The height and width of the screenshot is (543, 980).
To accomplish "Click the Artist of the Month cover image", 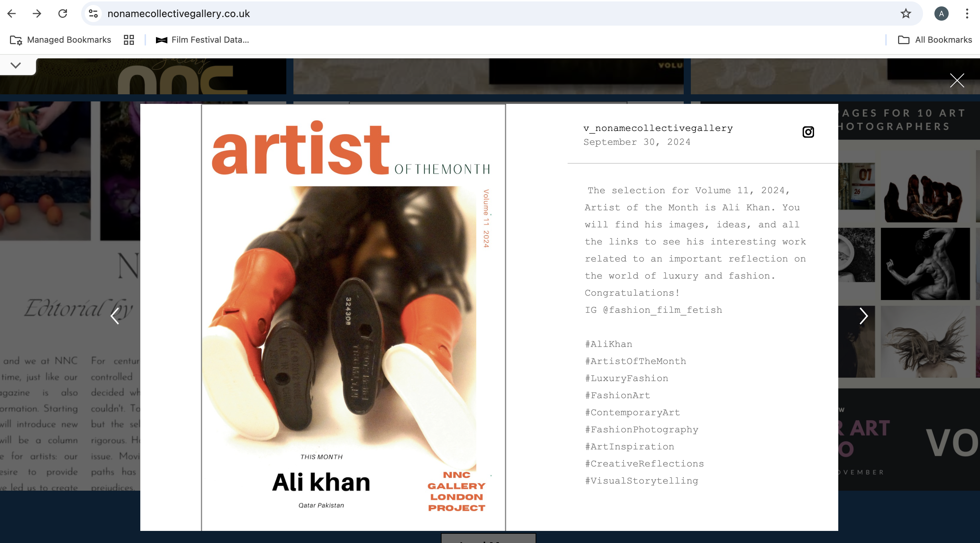I will click(x=353, y=317).
